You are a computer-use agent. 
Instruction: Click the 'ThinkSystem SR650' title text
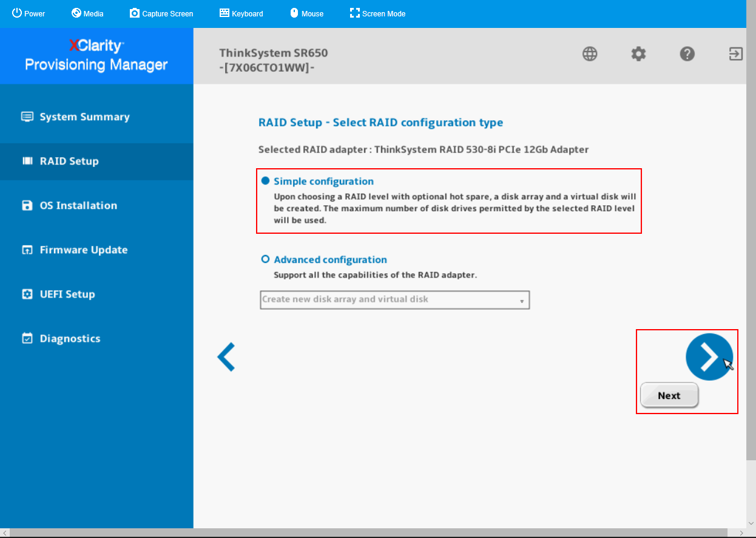coord(274,53)
